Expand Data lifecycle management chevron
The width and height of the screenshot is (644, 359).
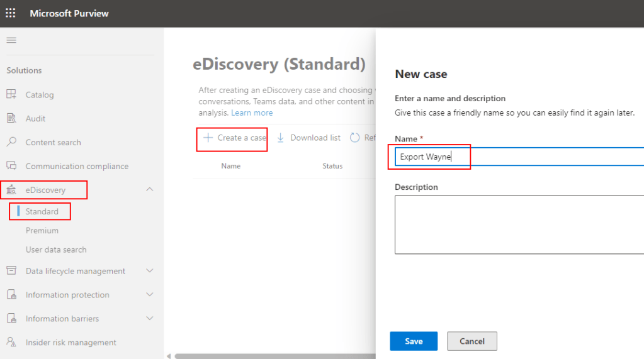(150, 271)
